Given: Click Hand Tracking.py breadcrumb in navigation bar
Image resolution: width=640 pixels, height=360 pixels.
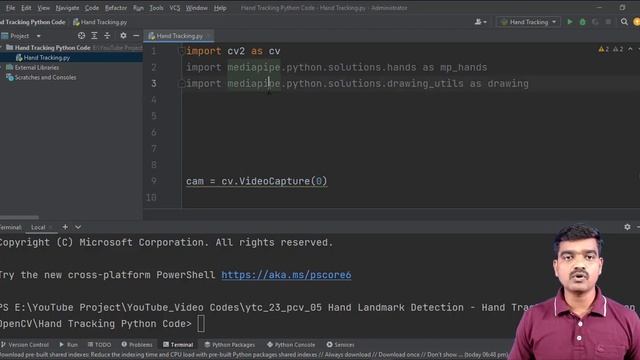Looking at the screenshot, I should pos(100,22).
